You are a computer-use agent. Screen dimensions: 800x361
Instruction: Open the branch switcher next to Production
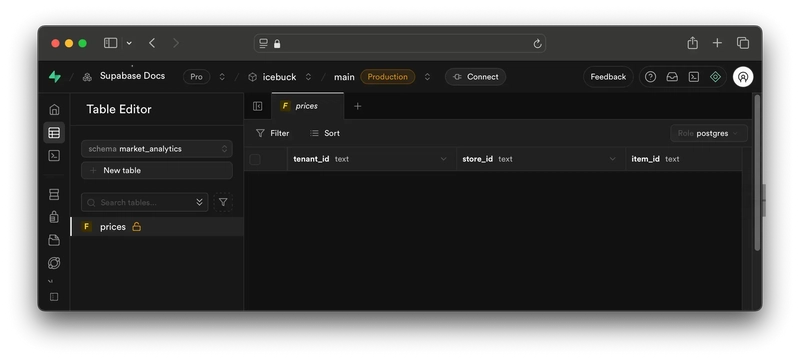tap(427, 77)
